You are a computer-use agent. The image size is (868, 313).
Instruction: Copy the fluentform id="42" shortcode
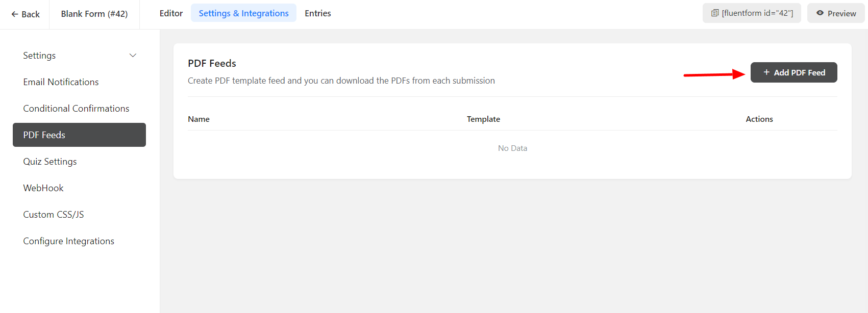pyautogui.click(x=757, y=13)
